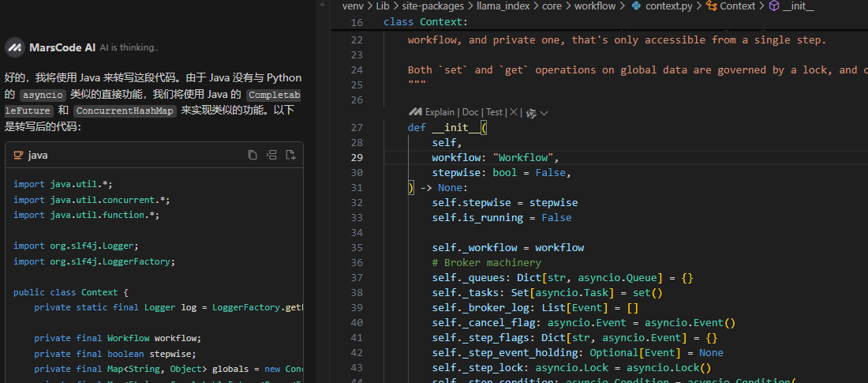The width and height of the screenshot is (868, 383).
Task: Click the Java coffee cup icon
Action: click(18, 156)
